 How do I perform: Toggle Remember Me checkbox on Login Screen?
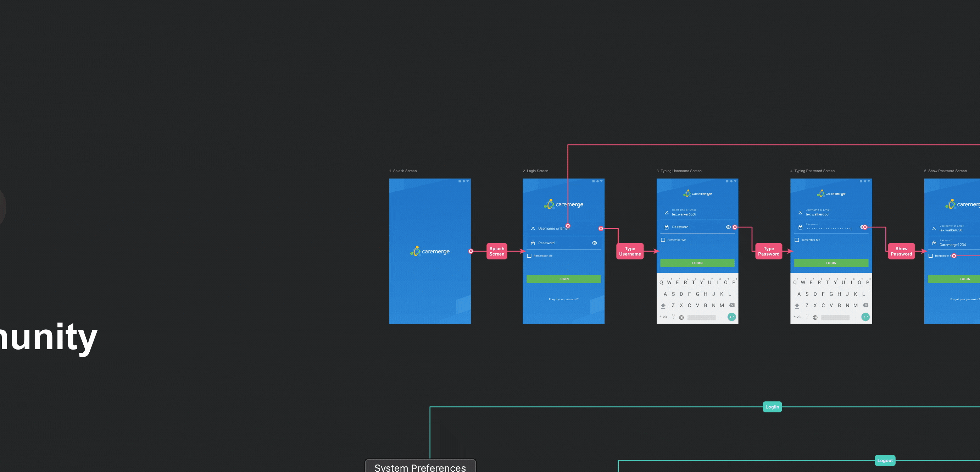(529, 256)
